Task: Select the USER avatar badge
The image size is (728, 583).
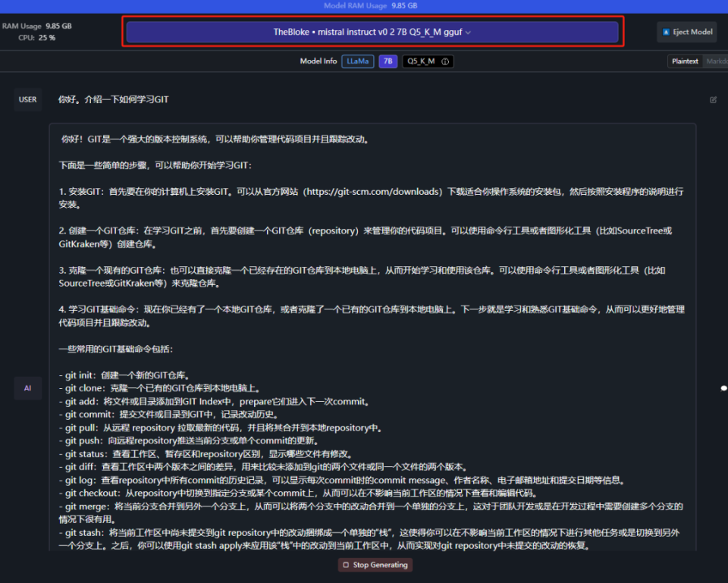Action: (x=27, y=99)
